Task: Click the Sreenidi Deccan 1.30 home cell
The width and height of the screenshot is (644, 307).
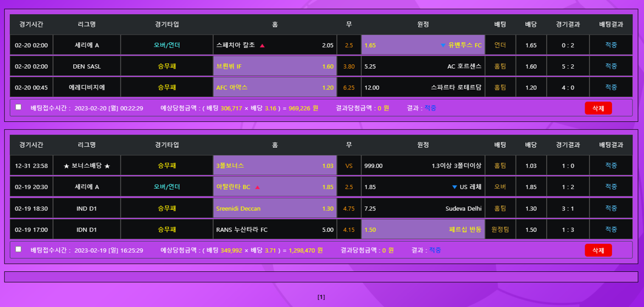Action: click(x=275, y=209)
